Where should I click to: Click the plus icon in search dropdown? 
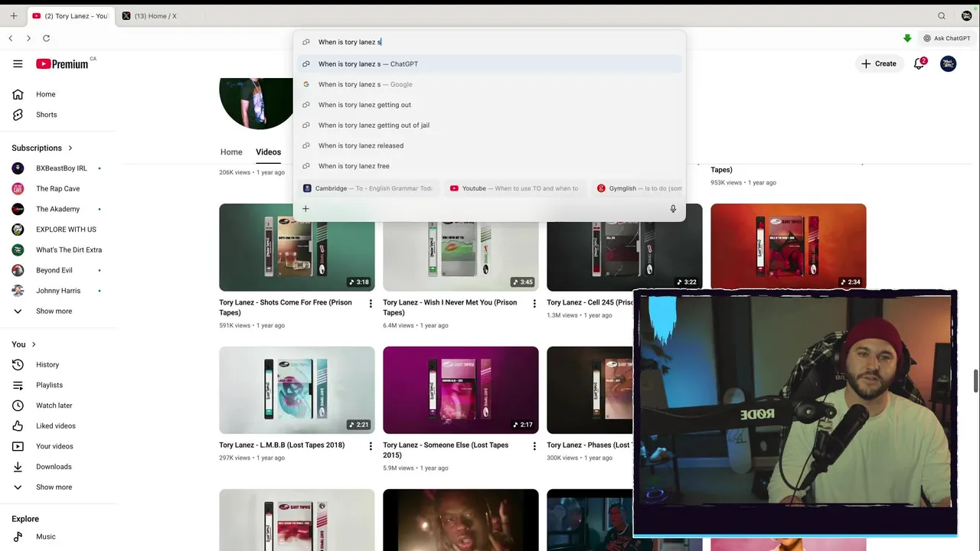point(305,208)
